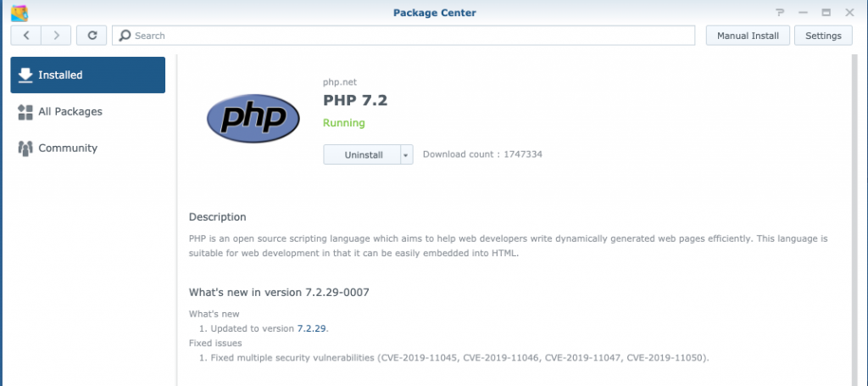Open the 7.2.29 version link
Image resolution: width=868 pixels, height=386 pixels.
point(312,328)
